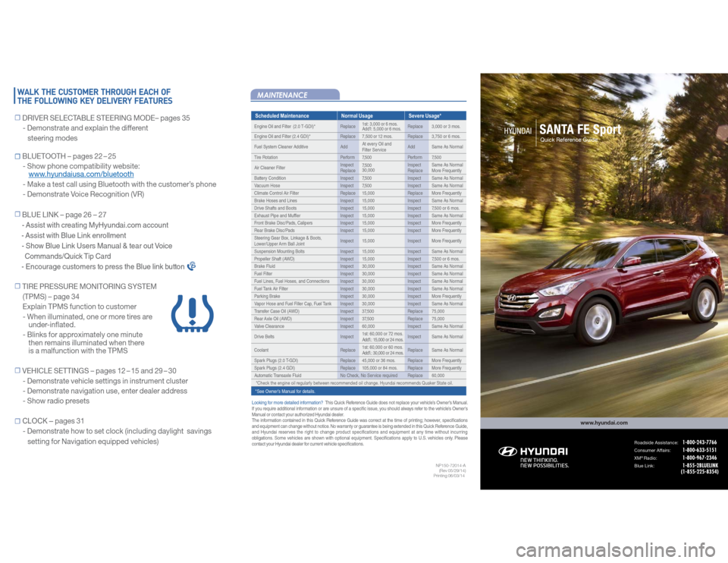The image size is (728, 563).
Task: Click the "See Owner's Manual for details" bar
Action: click(x=359, y=391)
